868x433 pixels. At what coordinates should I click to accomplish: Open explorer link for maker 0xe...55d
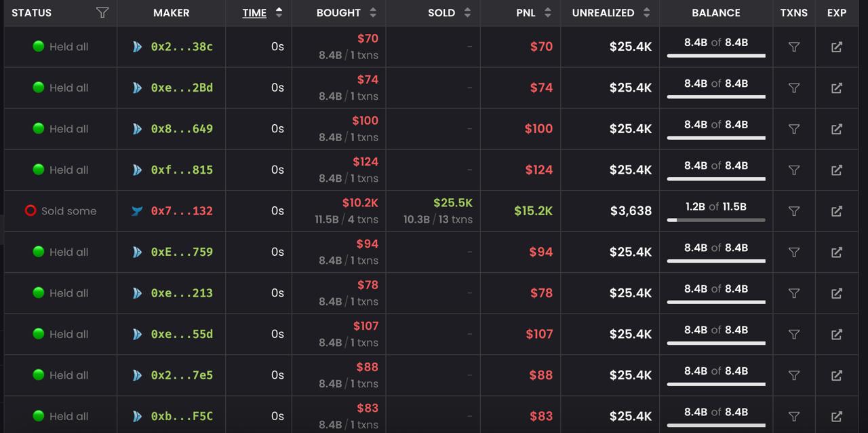tap(837, 334)
